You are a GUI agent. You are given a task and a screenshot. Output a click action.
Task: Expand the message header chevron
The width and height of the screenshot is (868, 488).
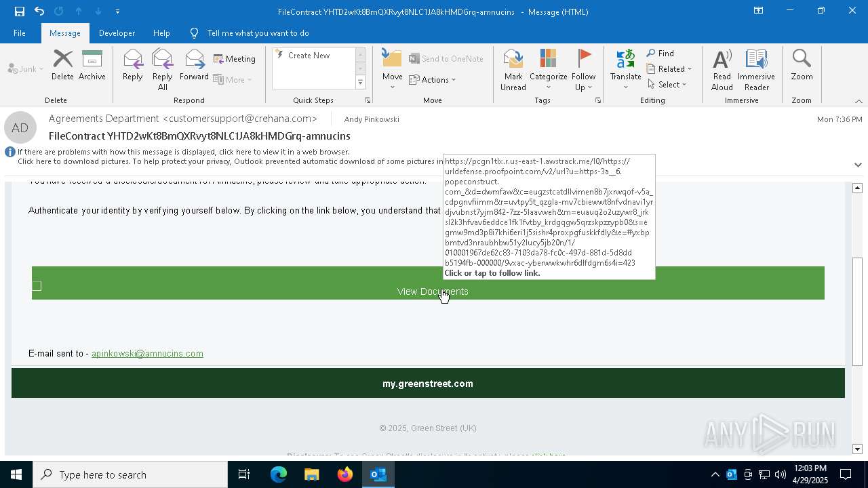click(x=858, y=165)
